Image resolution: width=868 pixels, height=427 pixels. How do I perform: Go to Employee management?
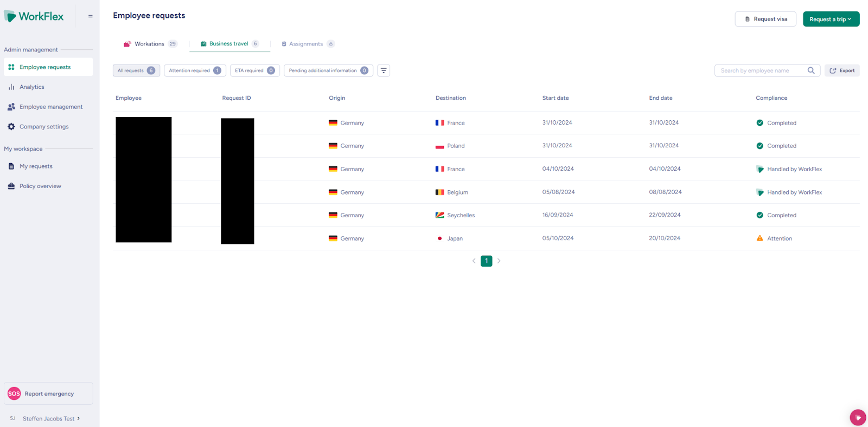coord(51,107)
